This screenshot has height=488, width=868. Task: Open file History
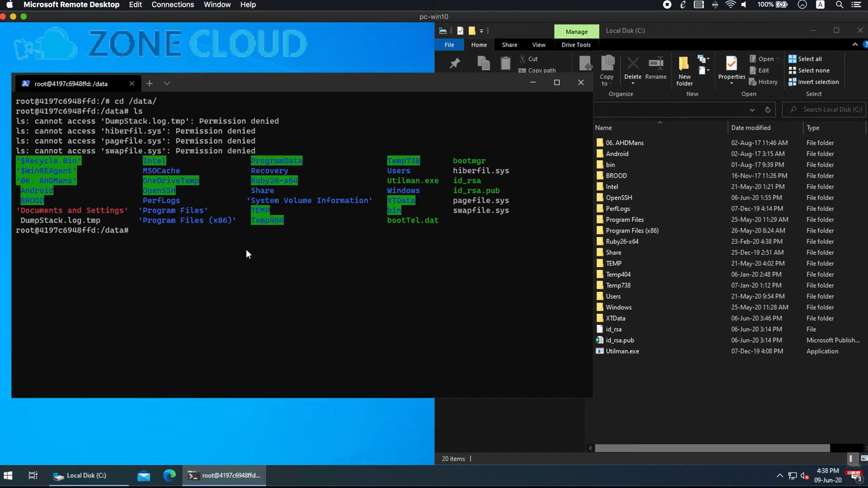click(x=764, y=82)
